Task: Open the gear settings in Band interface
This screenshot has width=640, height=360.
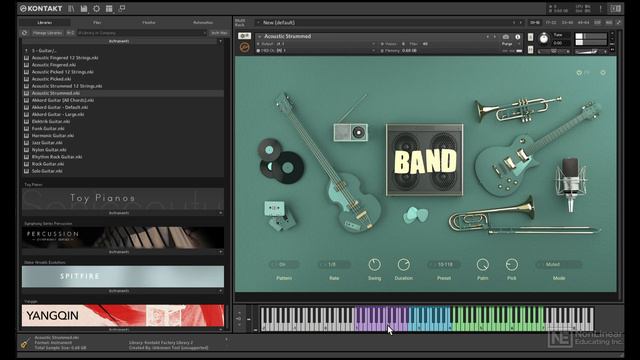Action: coord(603,73)
